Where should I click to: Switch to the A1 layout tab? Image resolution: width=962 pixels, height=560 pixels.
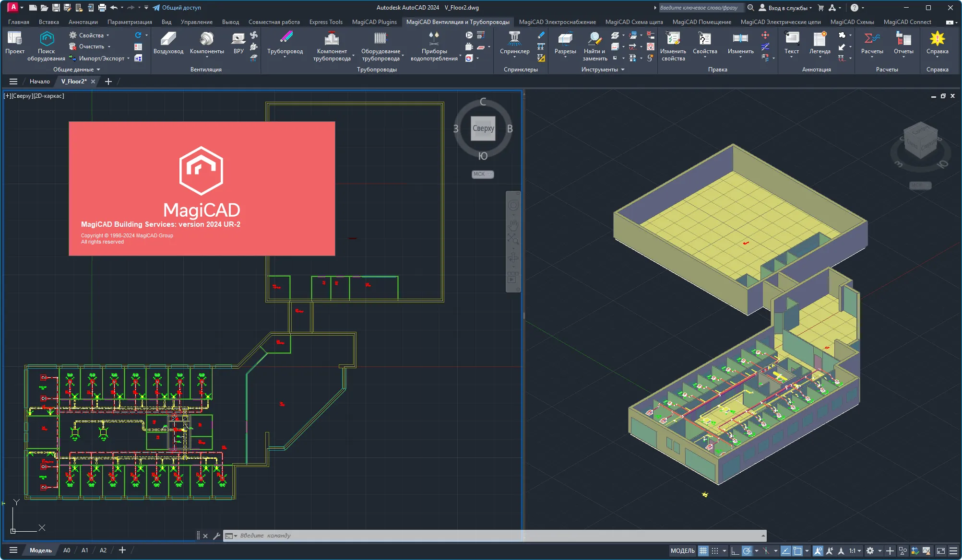click(x=84, y=550)
